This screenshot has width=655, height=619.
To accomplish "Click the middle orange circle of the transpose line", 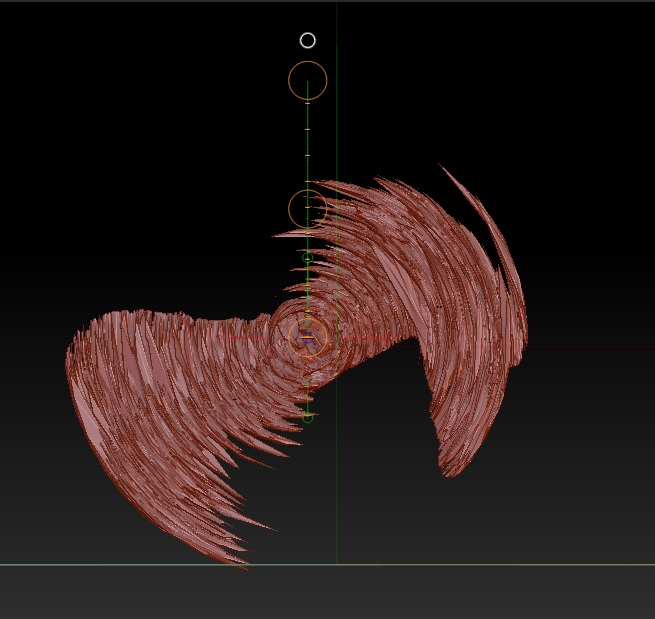I will pos(307,209).
